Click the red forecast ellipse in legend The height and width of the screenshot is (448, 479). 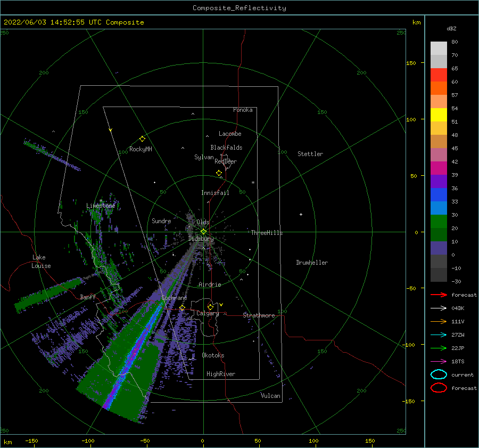click(x=439, y=388)
